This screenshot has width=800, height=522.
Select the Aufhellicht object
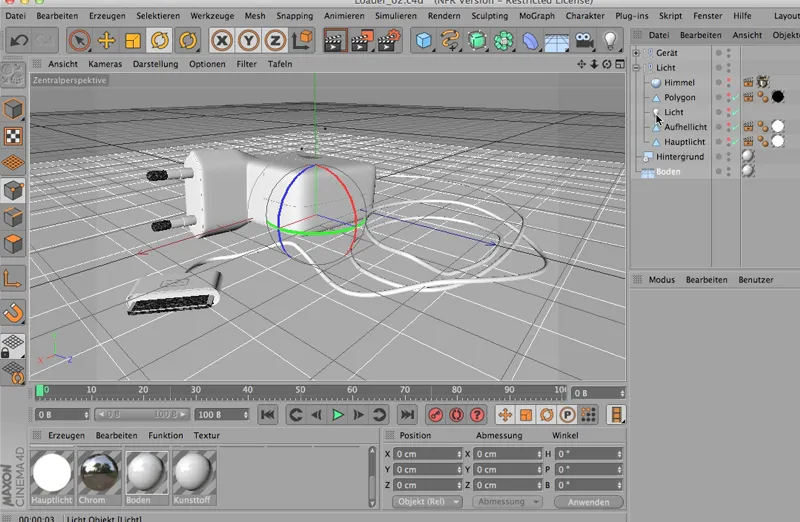(685, 127)
